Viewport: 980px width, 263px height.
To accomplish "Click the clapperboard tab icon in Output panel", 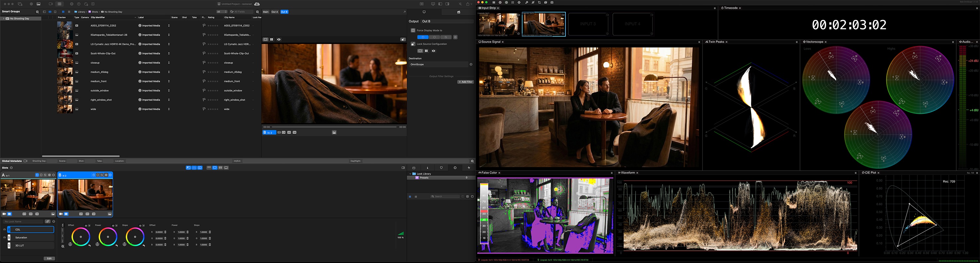I will click(458, 12).
